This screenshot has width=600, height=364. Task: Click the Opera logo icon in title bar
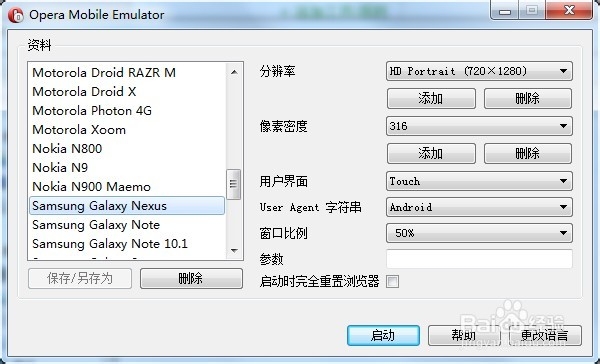tap(16, 15)
